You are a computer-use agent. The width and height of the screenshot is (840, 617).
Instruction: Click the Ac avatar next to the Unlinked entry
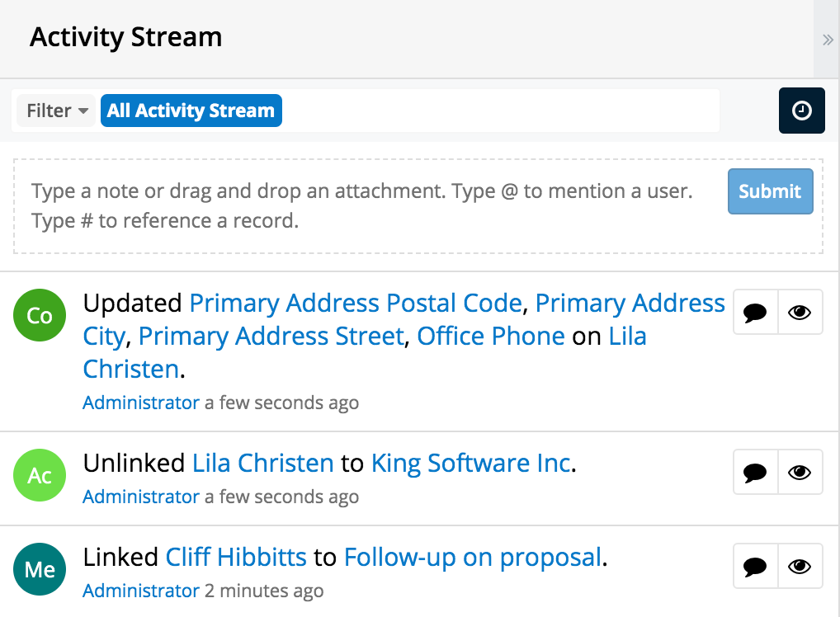(x=40, y=475)
